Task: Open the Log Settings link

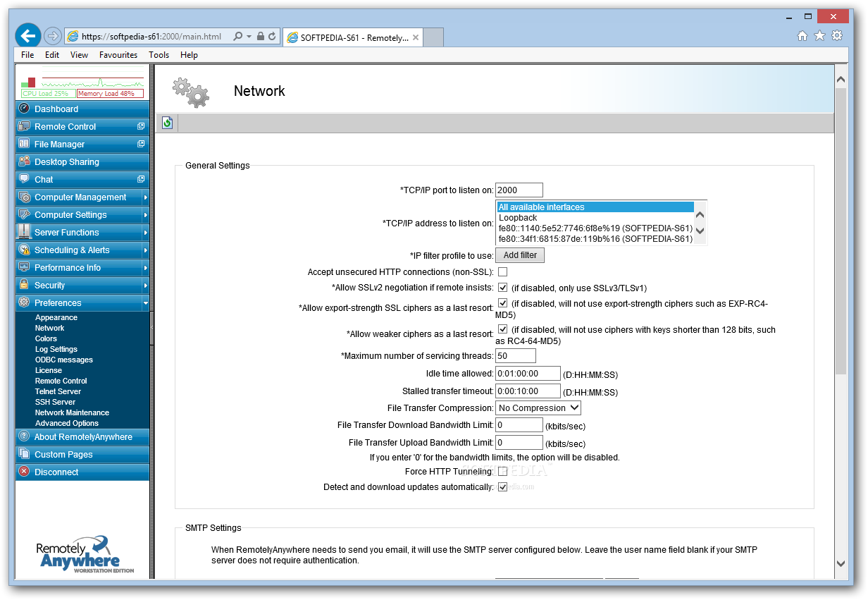Action: [56, 349]
